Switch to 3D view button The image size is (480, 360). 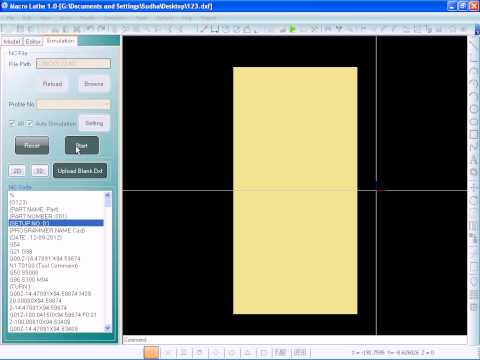40,171
